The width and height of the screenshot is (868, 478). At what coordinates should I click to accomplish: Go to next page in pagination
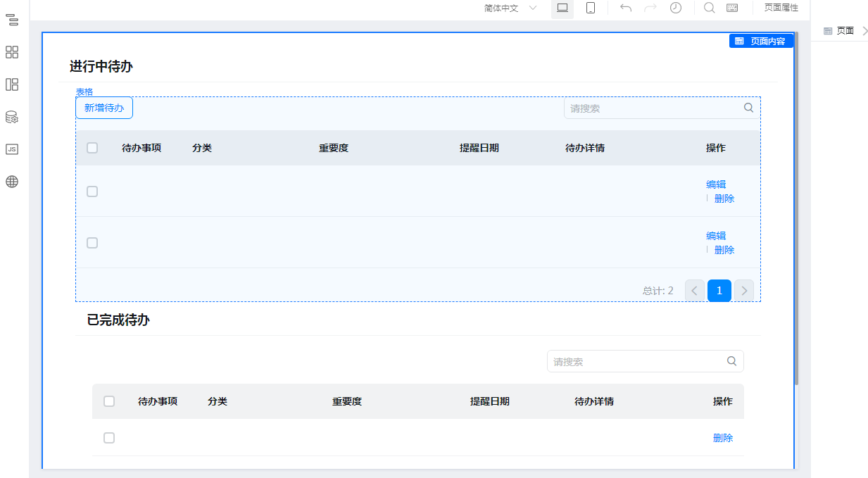(x=744, y=291)
